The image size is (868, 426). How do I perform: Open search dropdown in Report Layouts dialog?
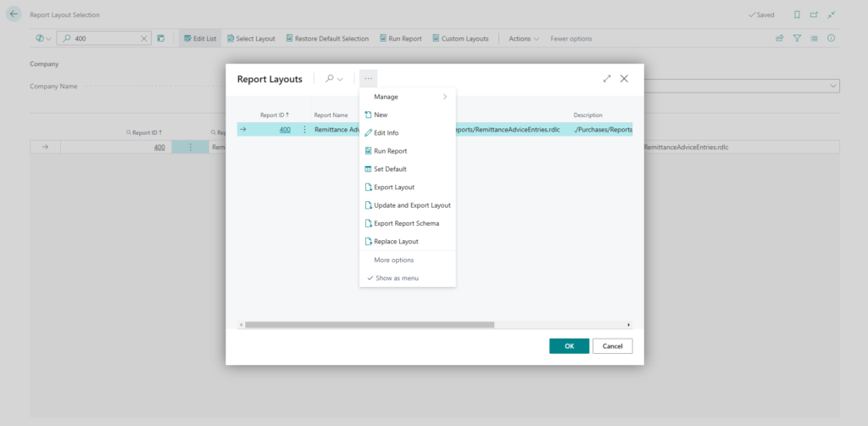tap(334, 79)
